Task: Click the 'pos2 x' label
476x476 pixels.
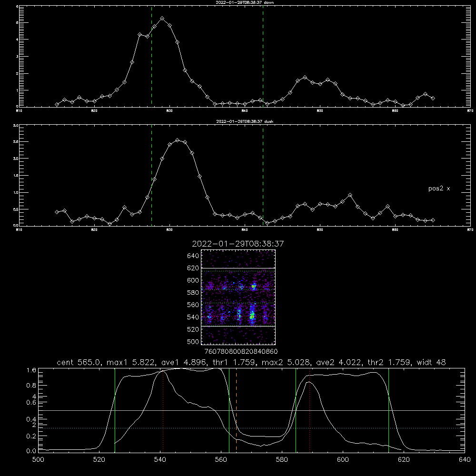Action: [439, 188]
